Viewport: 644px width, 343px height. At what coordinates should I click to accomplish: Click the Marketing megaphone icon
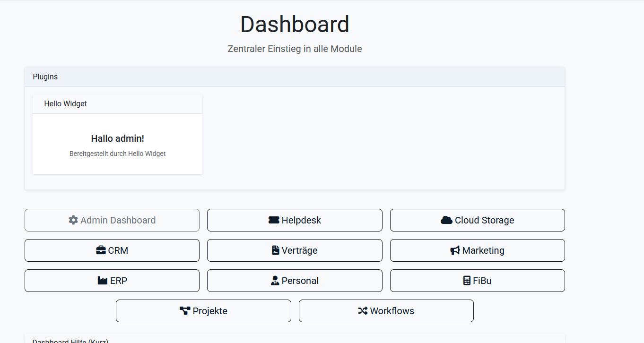click(454, 250)
